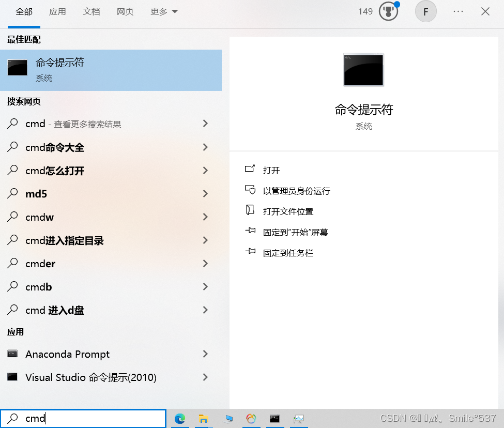The width and height of the screenshot is (504, 428).
Task: Expand arrow for cmder suggestion
Action: point(205,264)
